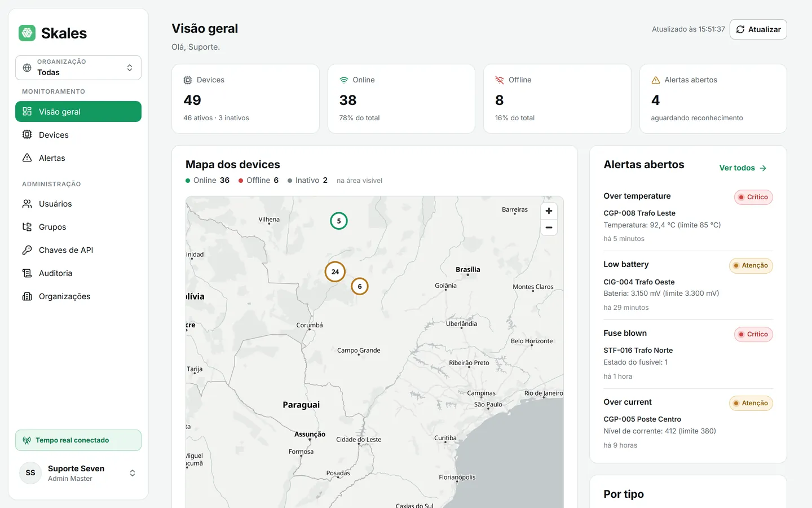Click the Atenção badge on Low battery

click(x=751, y=265)
